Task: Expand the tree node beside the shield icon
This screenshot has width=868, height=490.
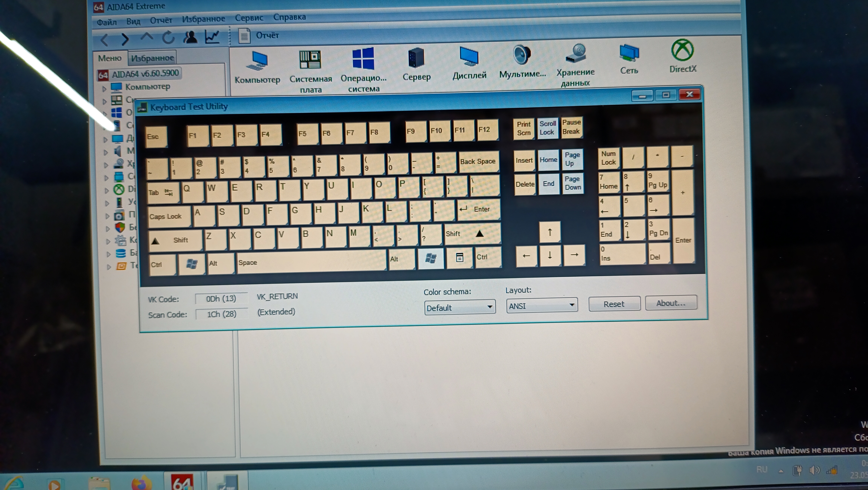Action: pyautogui.click(x=108, y=229)
